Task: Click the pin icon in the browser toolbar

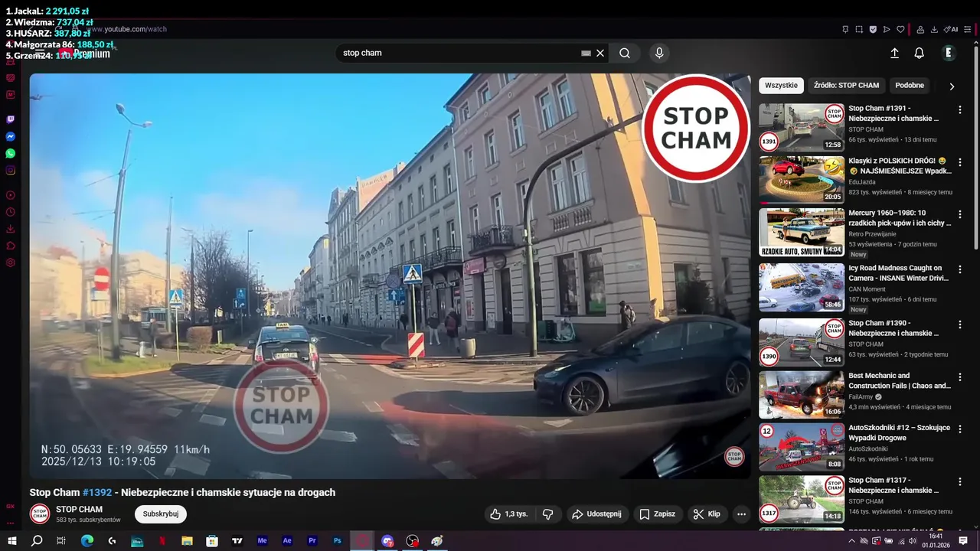Action: pyautogui.click(x=845, y=30)
